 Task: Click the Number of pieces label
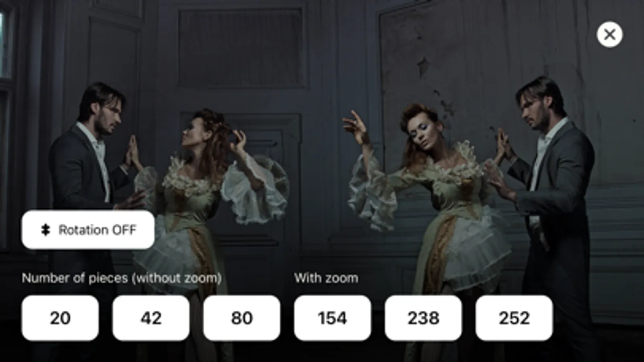[121, 278]
